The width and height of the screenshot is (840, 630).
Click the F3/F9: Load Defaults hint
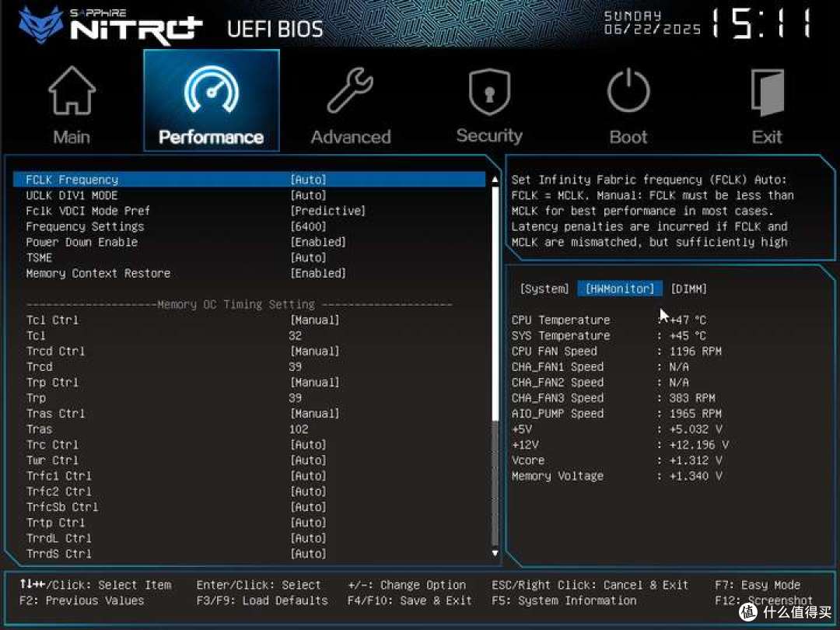coord(262,600)
